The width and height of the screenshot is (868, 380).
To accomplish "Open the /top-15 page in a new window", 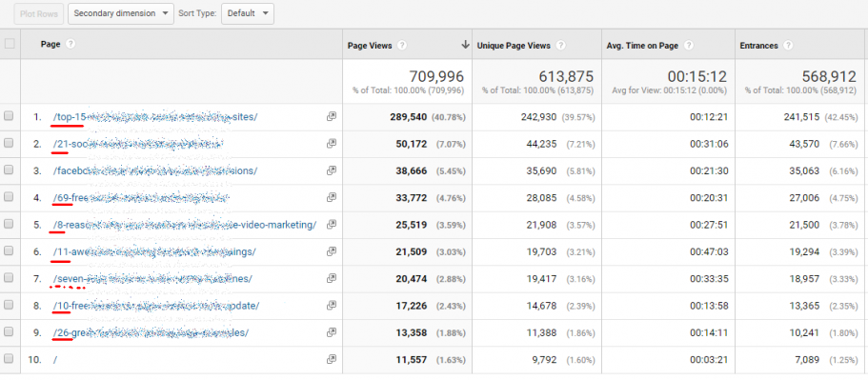I will pyautogui.click(x=331, y=117).
